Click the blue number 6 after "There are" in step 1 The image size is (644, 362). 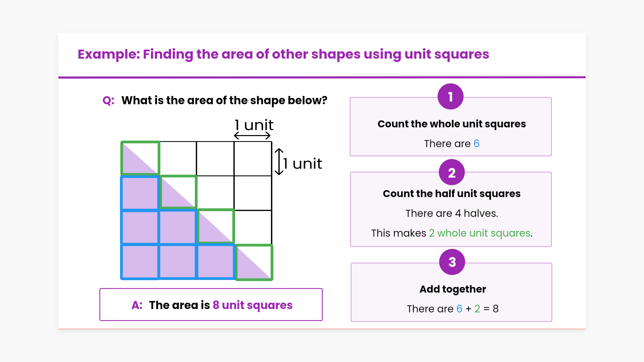[x=476, y=144]
